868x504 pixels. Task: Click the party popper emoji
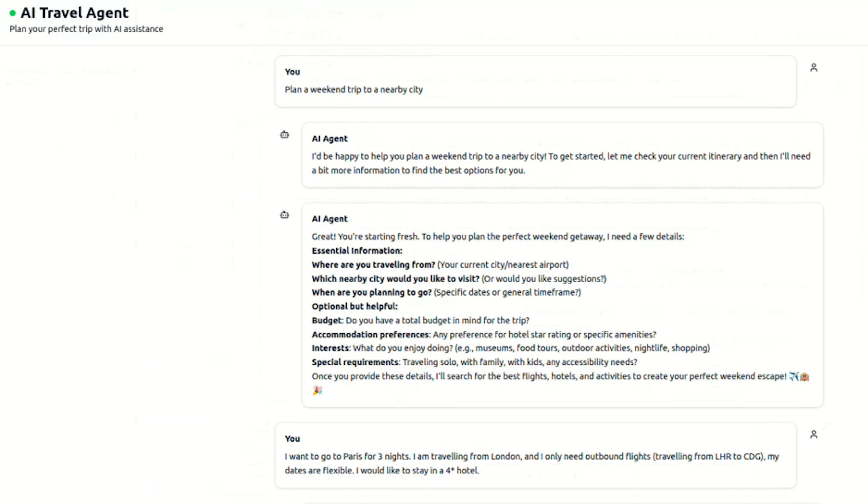[317, 391]
